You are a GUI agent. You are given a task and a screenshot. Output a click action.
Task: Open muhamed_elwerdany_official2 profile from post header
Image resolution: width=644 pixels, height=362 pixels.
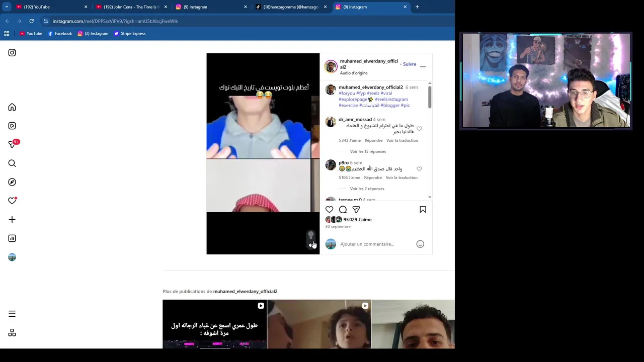point(369,64)
